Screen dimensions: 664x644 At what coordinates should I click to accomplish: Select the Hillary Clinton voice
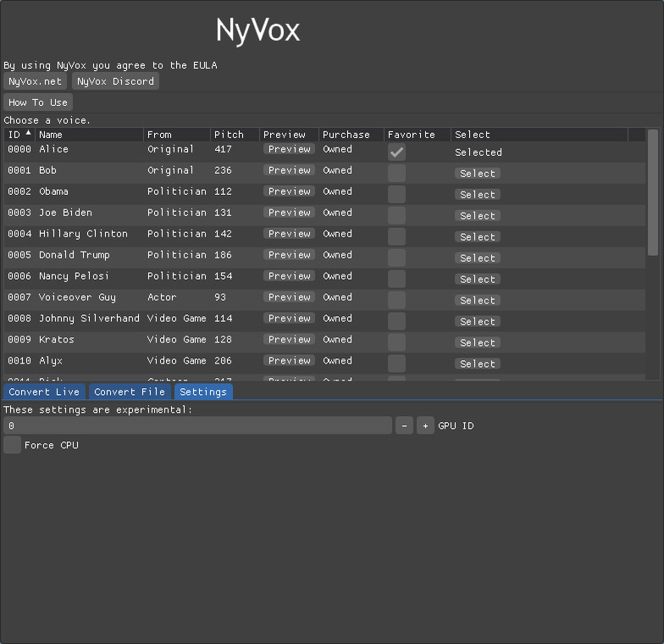tap(478, 237)
